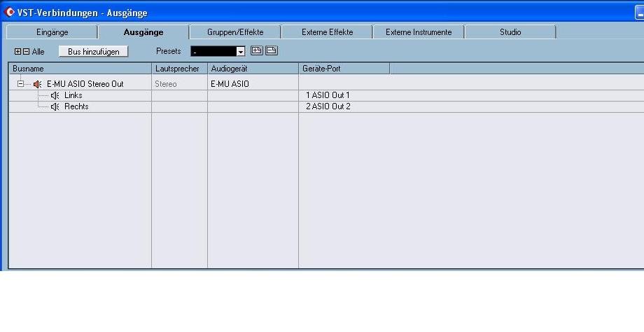Image resolution: width=644 pixels, height=332 pixels.
Task: Click the remove preset minus icon
Action: coord(272,50)
